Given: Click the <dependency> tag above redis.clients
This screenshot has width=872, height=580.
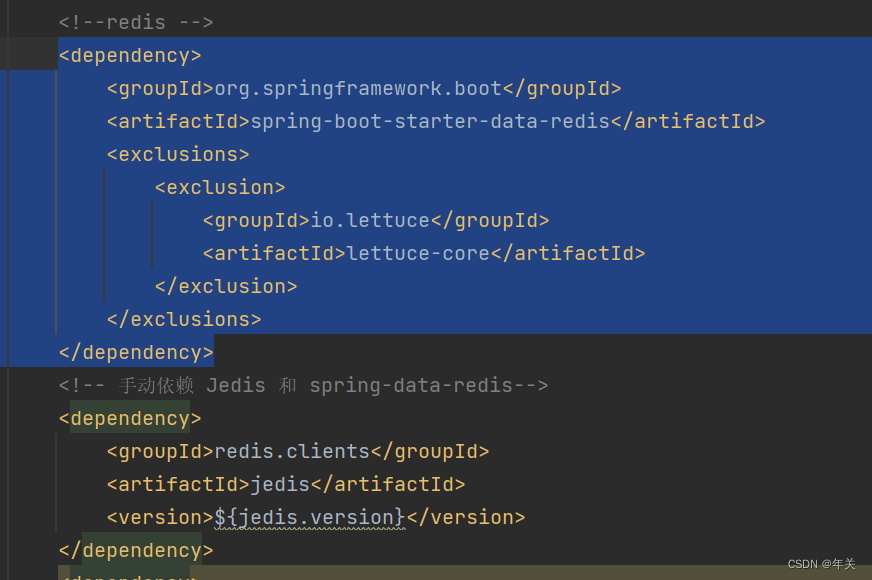Looking at the screenshot, I should [x=130, y=419].
